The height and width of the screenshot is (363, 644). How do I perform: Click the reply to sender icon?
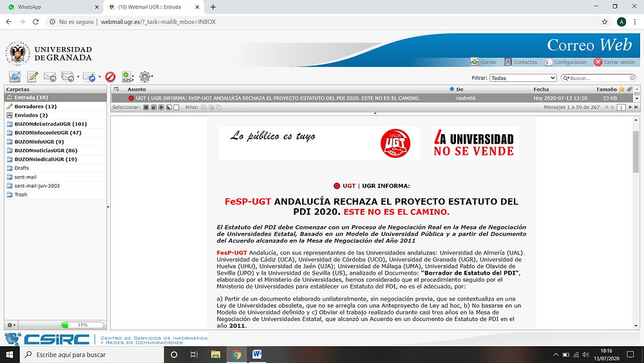(x=50, y=77)
